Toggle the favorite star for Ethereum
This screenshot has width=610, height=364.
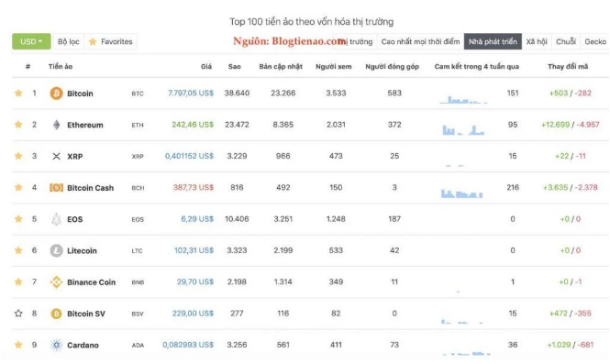(x=18, y=125)
